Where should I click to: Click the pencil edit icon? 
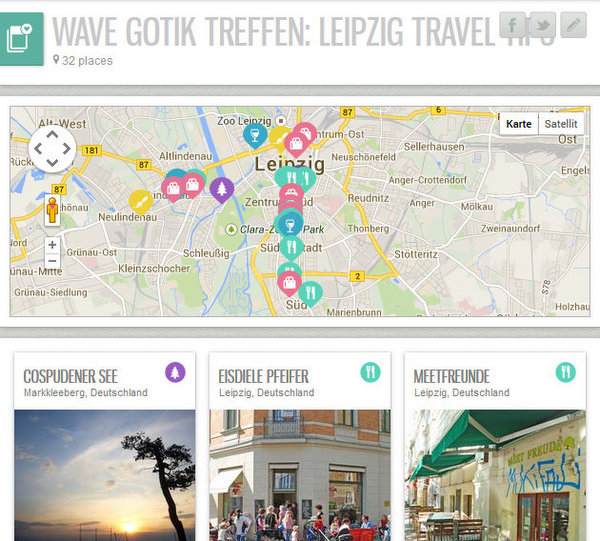click(573, 25)
